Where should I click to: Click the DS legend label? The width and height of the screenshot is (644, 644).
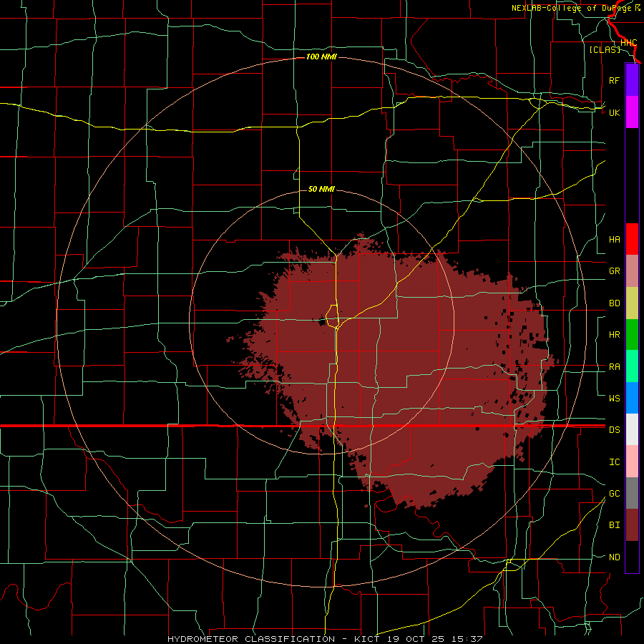click(x=614, y=430)
